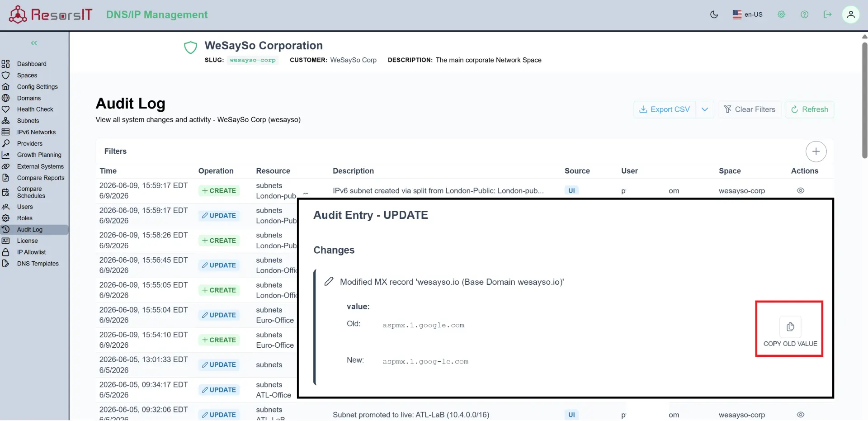The width and height of the screenshot is (868, 421).
Task: Expand Filters with plus button
Action: (816, 151)
